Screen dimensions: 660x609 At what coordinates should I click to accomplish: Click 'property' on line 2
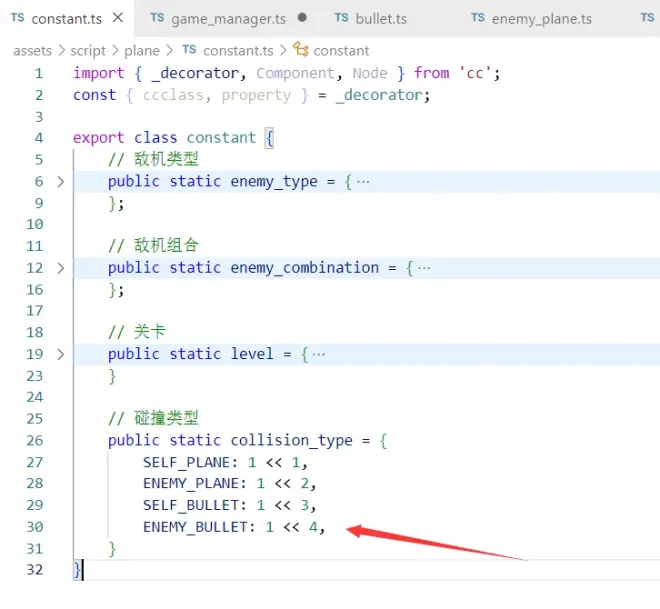[x=256, y=96]
